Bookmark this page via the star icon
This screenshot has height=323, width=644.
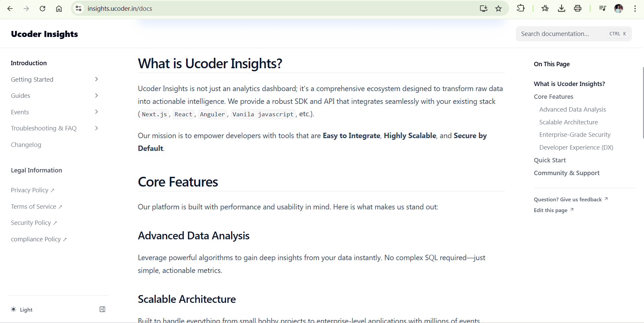click(x=499, y=8)
